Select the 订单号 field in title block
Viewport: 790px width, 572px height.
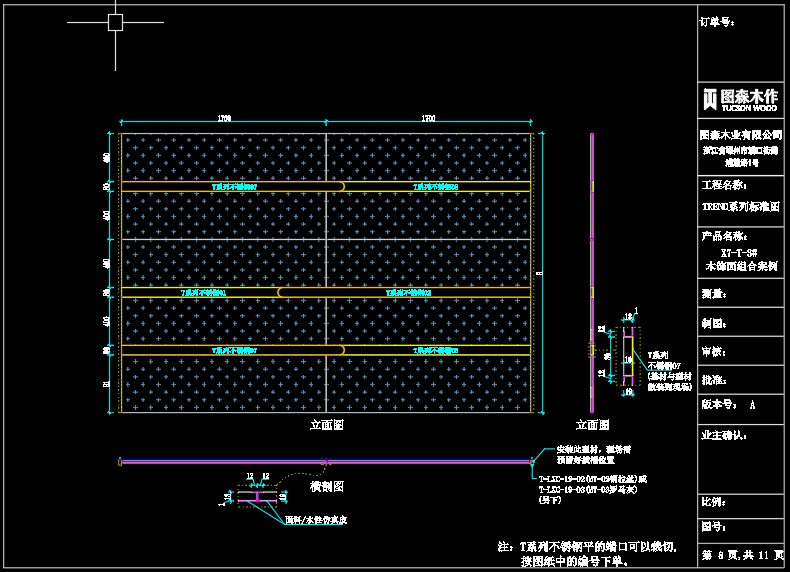point(719,20)
